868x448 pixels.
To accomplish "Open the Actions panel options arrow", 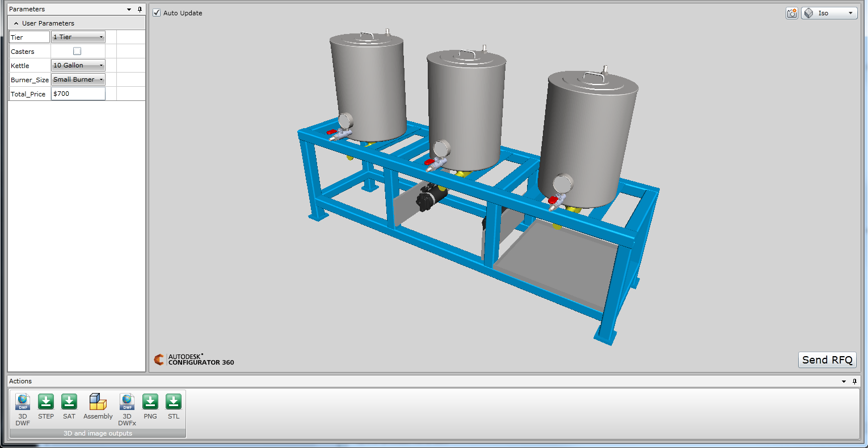I will [844, 381].
